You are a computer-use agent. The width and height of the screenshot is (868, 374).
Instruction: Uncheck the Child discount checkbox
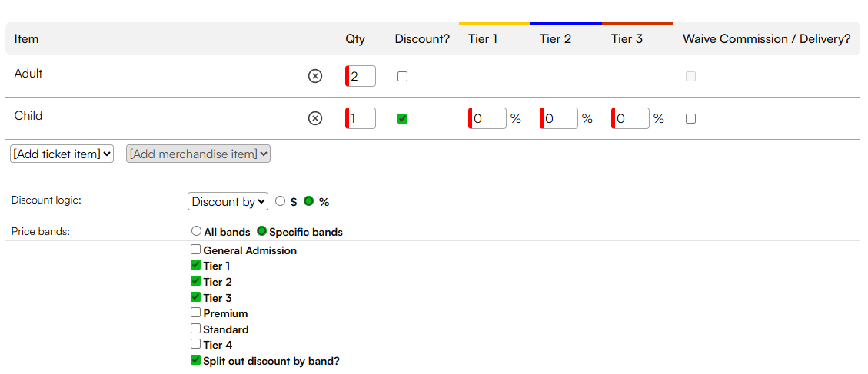[x=402, y=118]
